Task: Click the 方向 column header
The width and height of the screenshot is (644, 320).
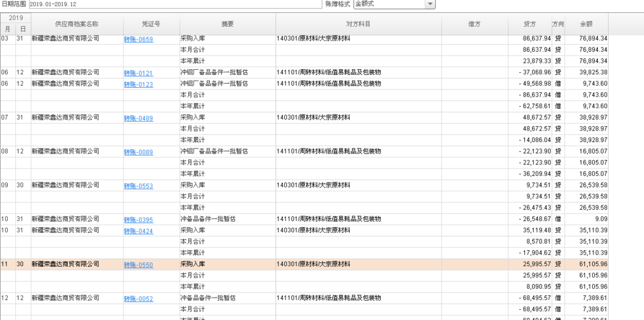Action: tap(558, 24)
